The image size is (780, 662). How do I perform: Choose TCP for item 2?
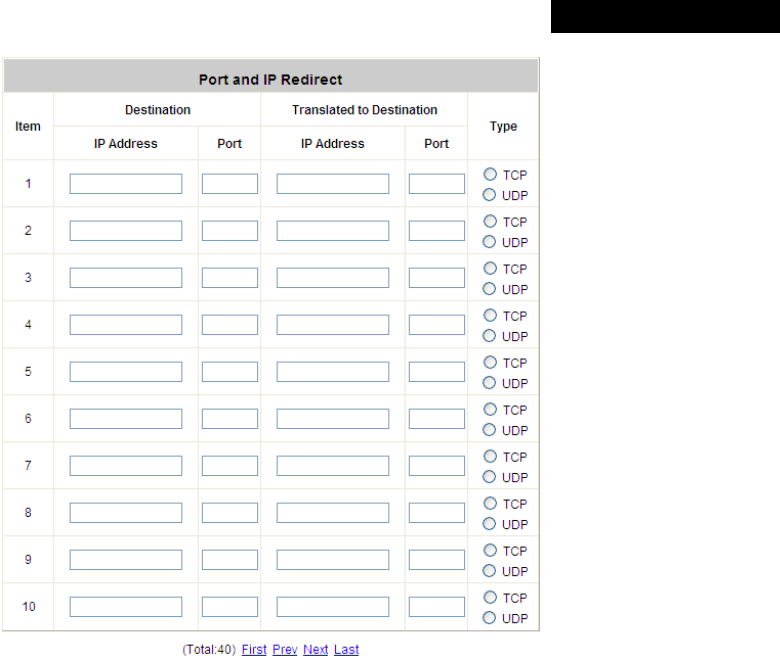pyautogui.click(x=490, y=222)
